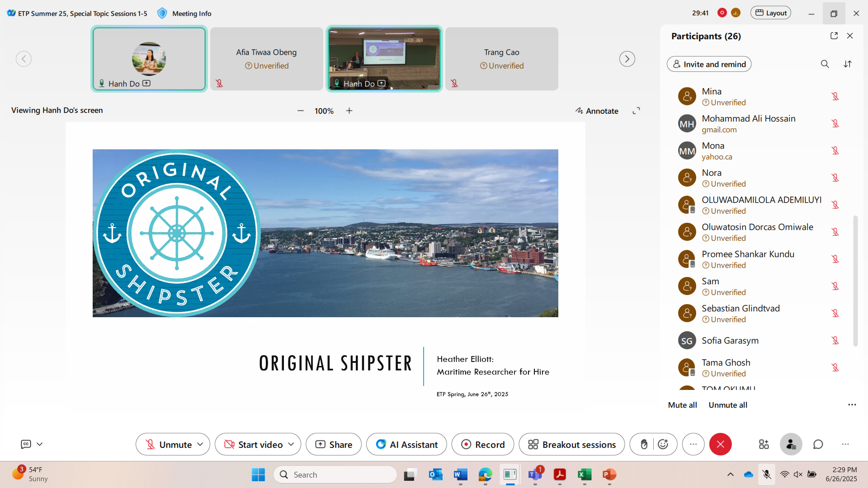Toggle Participants panel icon
868x488 pixels.
[791, 444]
